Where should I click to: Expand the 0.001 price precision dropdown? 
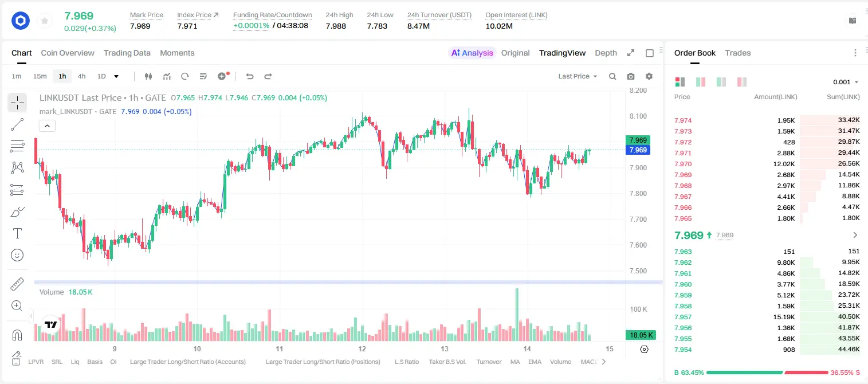[x=846, y=82]
